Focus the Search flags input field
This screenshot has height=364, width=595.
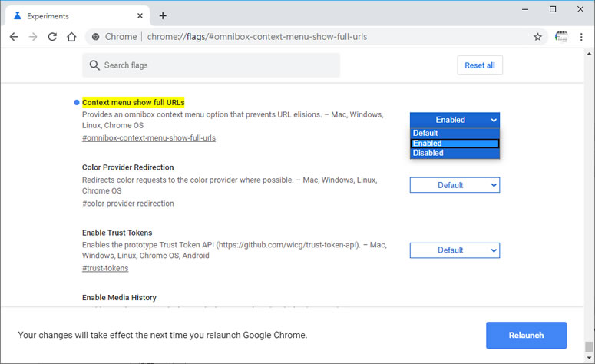point(211,65)
